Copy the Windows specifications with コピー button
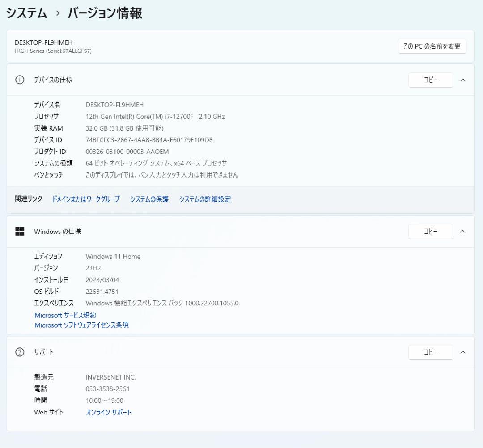Screen dimensions: 483x448 coord(431,232)
